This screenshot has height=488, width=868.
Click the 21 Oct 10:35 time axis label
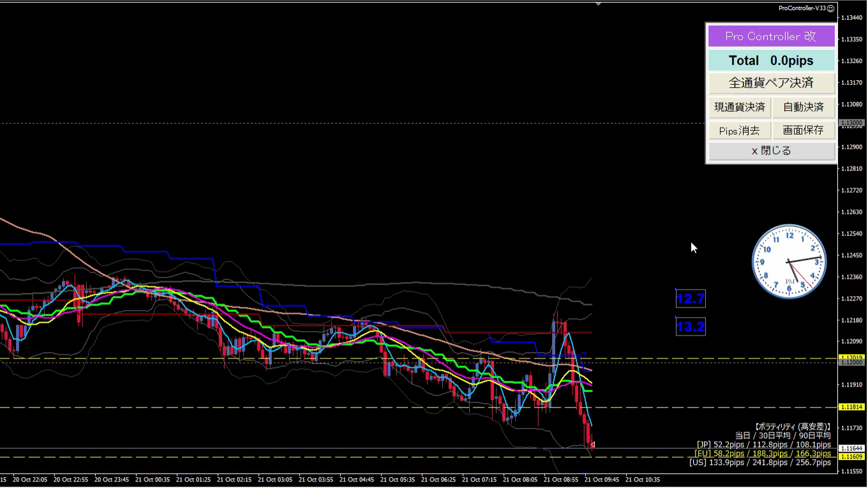(643, 479)
